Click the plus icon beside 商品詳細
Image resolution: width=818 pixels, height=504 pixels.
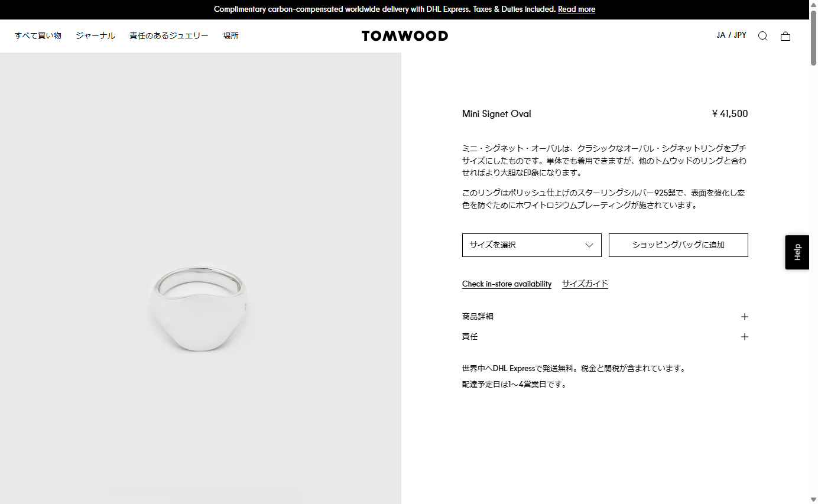pyautogui.click(x=744, y=317)
